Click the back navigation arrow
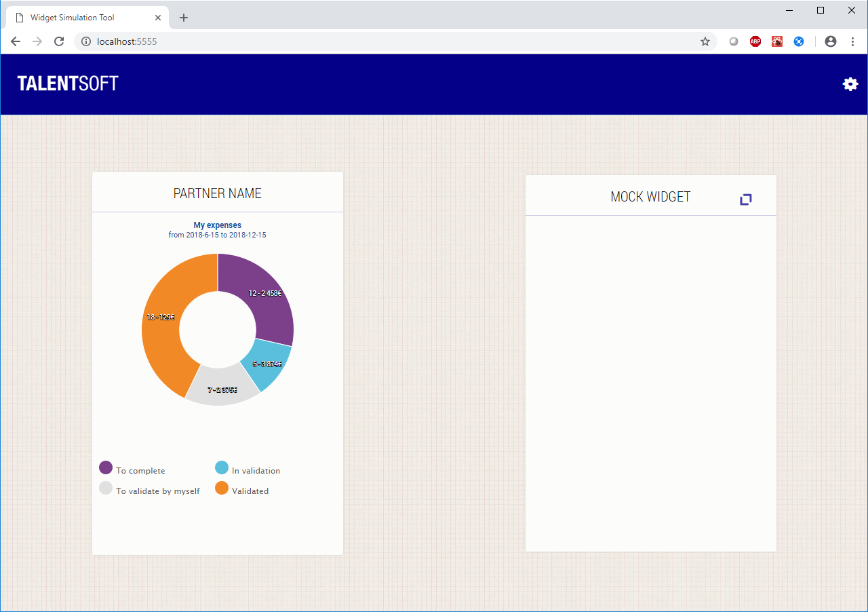 tap(16, 41)
